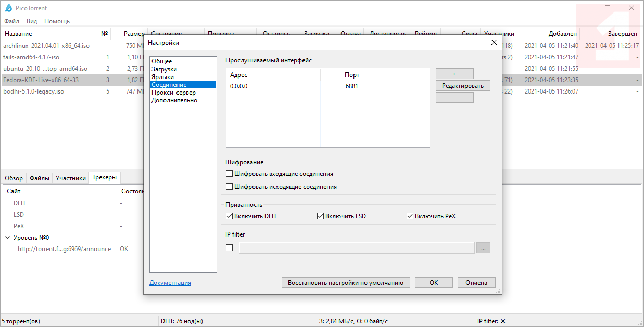
Task: Click the Сайт column header in trackers
Action: tap(60, 191)
